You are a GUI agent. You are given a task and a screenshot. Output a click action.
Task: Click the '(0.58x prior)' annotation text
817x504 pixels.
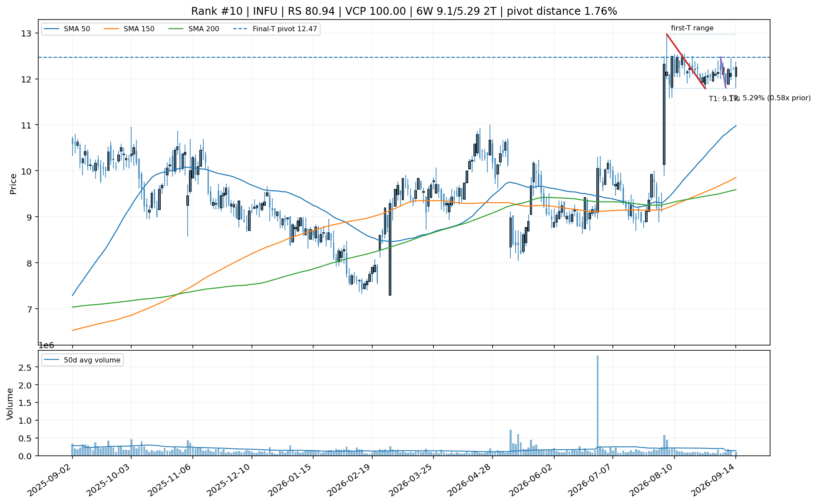[789, 98]
